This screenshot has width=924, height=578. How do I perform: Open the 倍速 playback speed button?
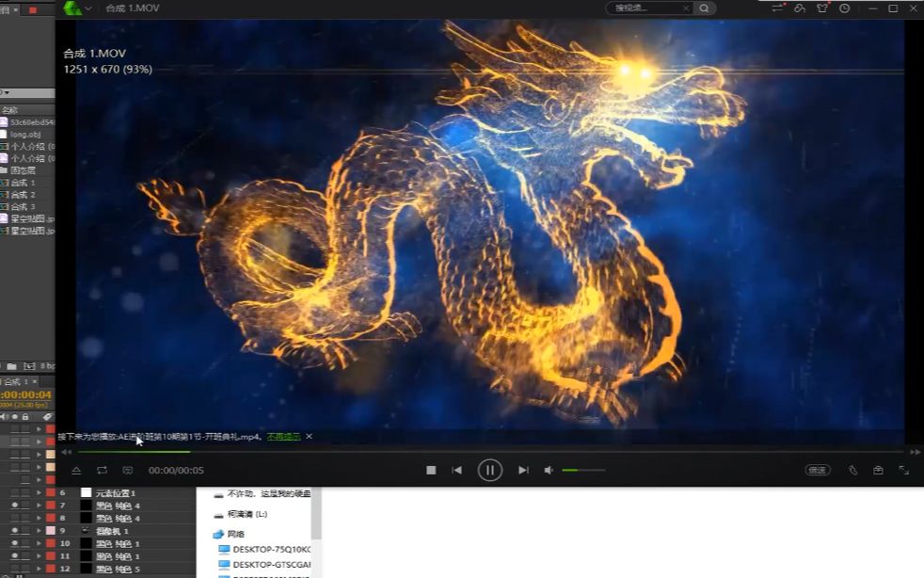coord(818,470)
